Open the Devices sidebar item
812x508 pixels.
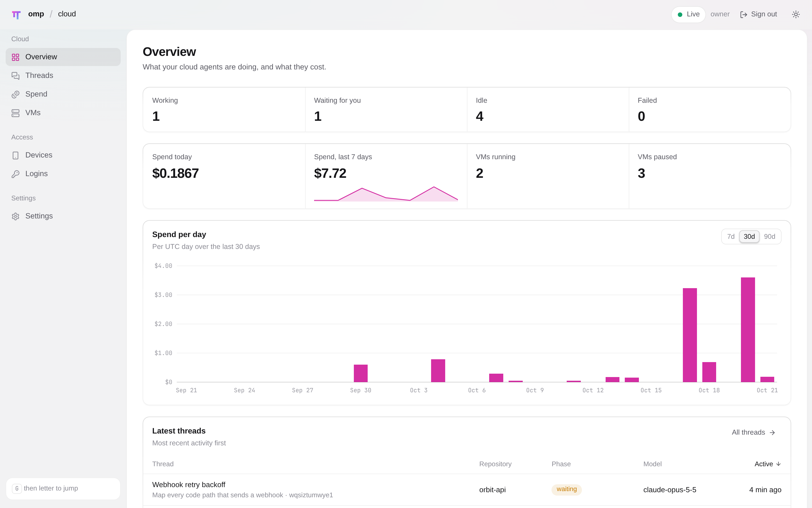[63, 155]
